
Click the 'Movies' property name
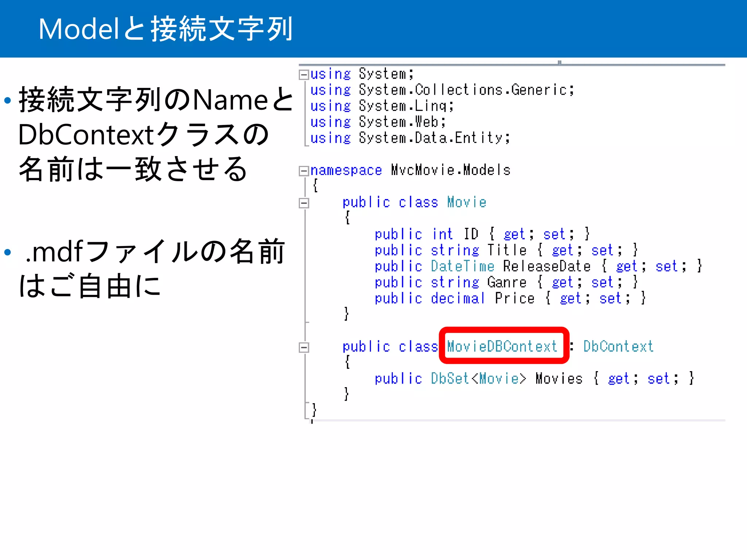(559, 378)
